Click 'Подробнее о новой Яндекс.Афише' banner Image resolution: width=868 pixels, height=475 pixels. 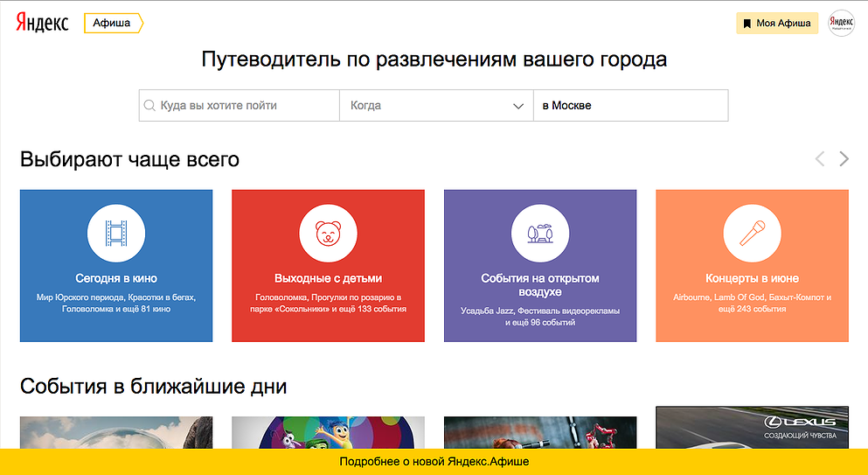tap(434, 462)
